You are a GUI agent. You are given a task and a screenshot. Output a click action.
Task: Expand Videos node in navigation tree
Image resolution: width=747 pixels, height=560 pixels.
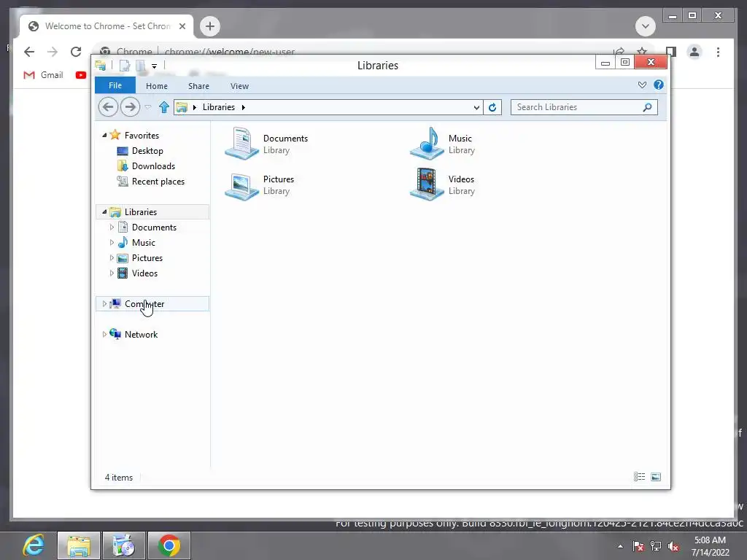tap(112, 273)
